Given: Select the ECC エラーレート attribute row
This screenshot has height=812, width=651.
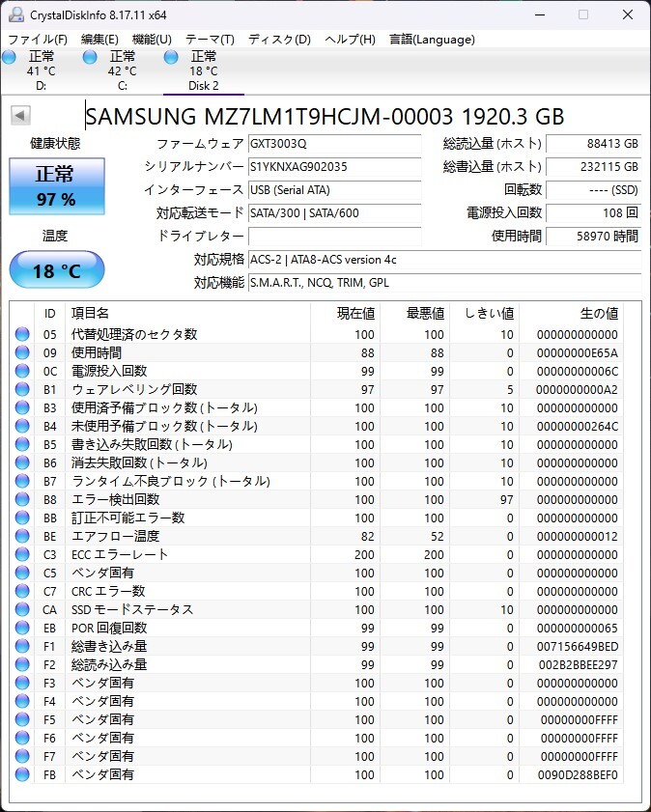Looking at the screenshot, I should click(317, 554).
